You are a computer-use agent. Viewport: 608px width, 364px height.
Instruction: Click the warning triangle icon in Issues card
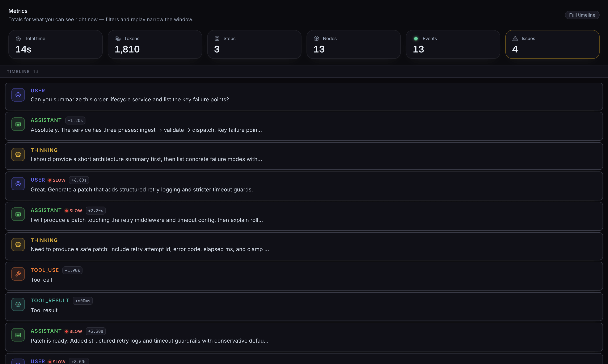click(x=515, y=38)
